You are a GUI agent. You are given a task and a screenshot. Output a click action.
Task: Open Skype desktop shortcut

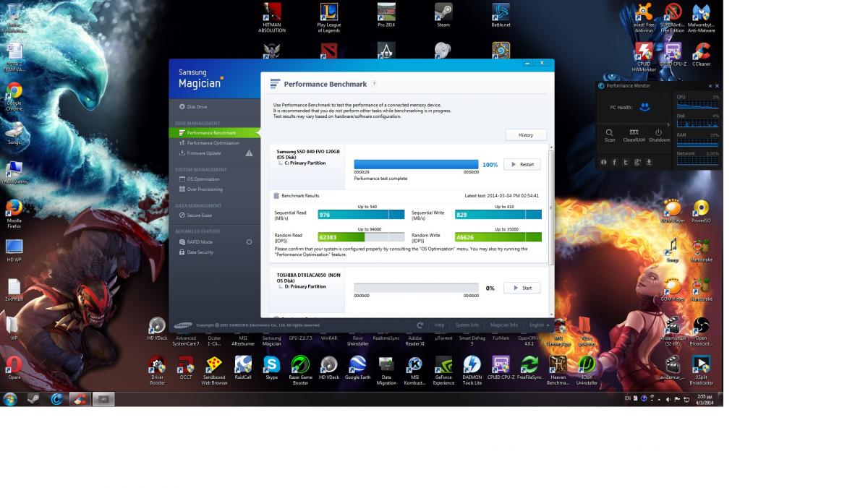[x=271, y=367]
